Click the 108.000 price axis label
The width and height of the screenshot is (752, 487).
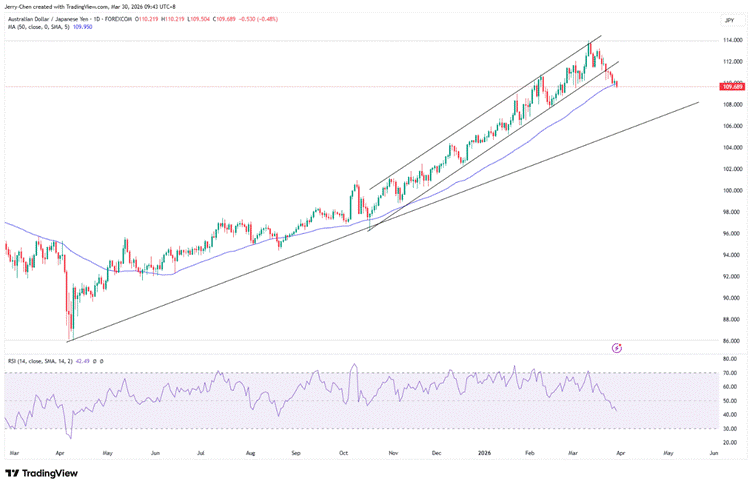(732, 105)
